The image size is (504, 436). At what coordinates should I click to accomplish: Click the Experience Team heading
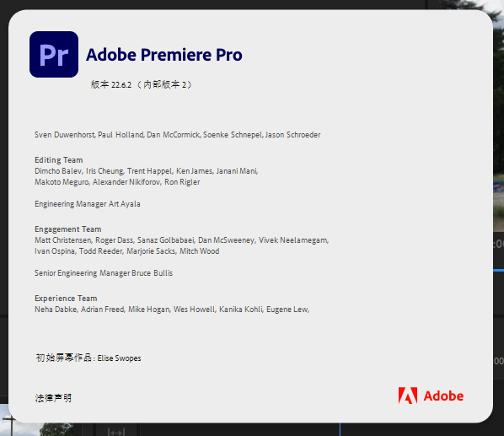tap(66, 298)
